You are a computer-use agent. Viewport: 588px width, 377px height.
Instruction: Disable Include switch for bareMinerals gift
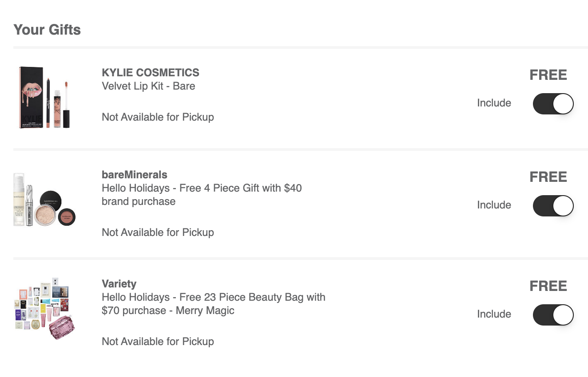[x=553, y=206]
